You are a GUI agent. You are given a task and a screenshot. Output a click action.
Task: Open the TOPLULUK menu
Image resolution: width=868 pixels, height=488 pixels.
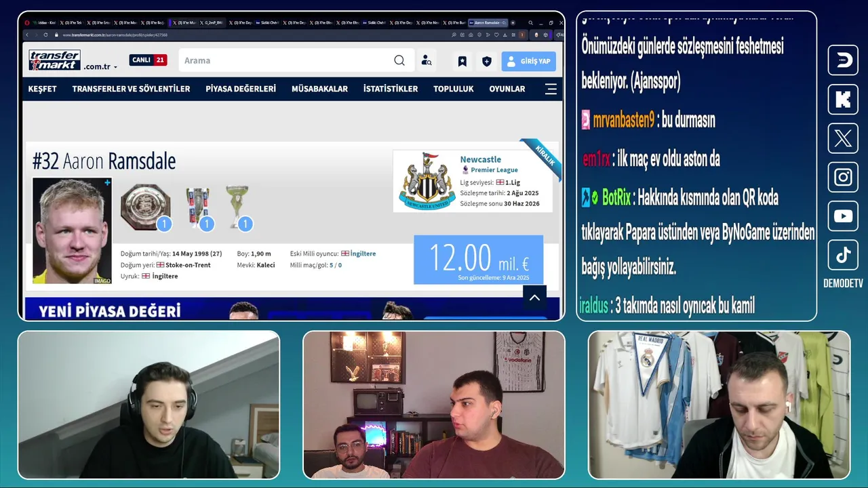[x=454, y=89]
